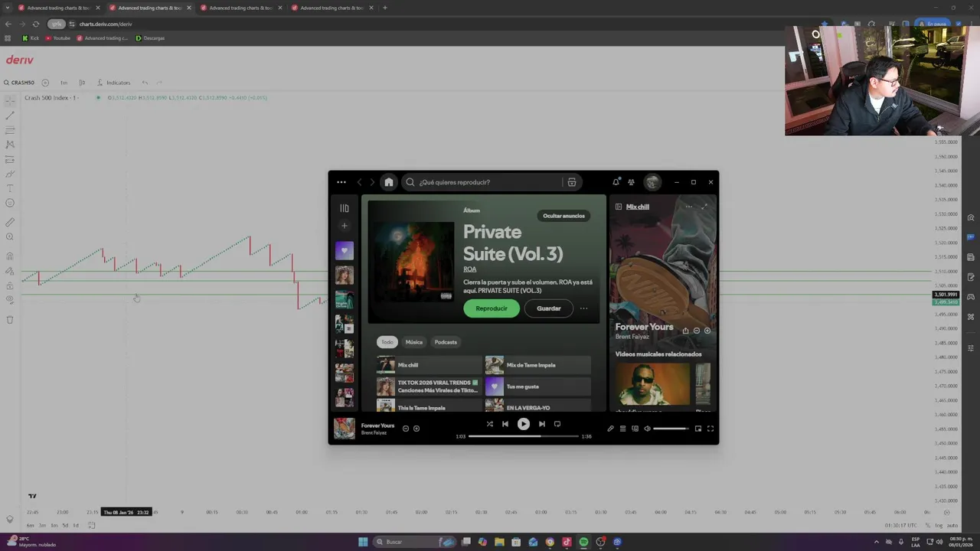Go back in Spotify navigation
980x551 pixels.
(359, 182)
